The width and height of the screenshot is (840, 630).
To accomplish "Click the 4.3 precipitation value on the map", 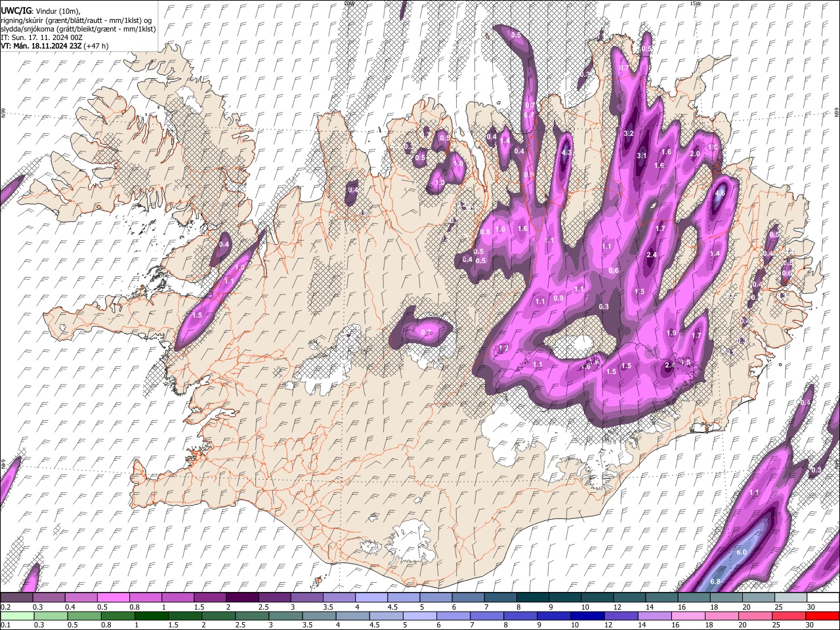I will click(567, 152).
